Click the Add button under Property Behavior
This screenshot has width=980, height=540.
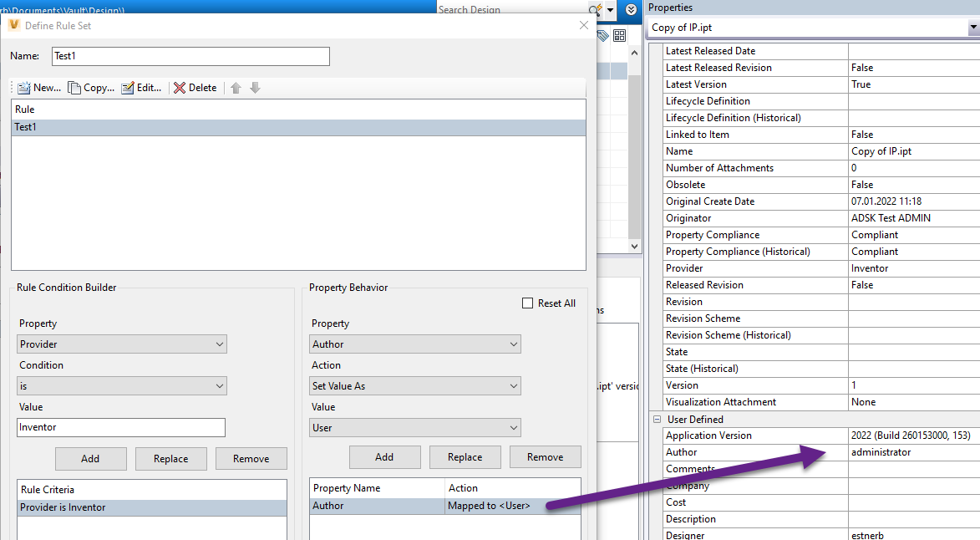click(x=384, y=456)
